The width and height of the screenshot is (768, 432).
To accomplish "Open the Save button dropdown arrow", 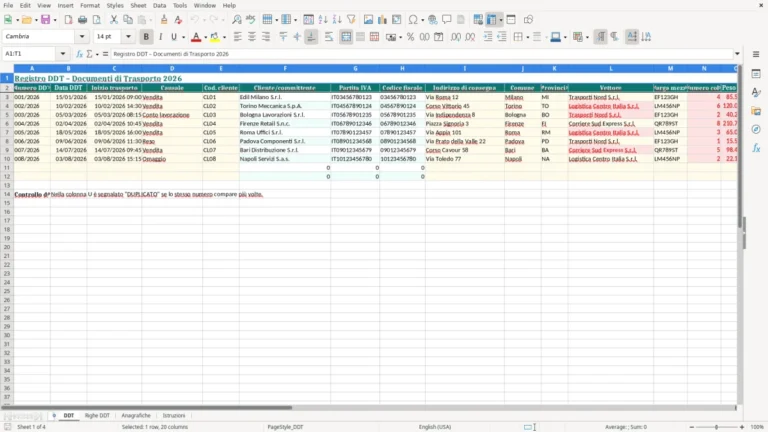I will (x=55, y=20).
